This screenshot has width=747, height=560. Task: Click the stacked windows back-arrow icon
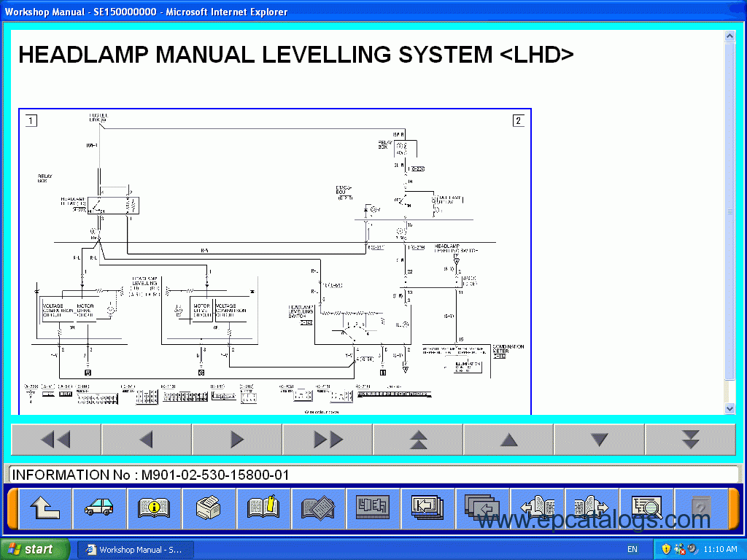pos(482,508)
